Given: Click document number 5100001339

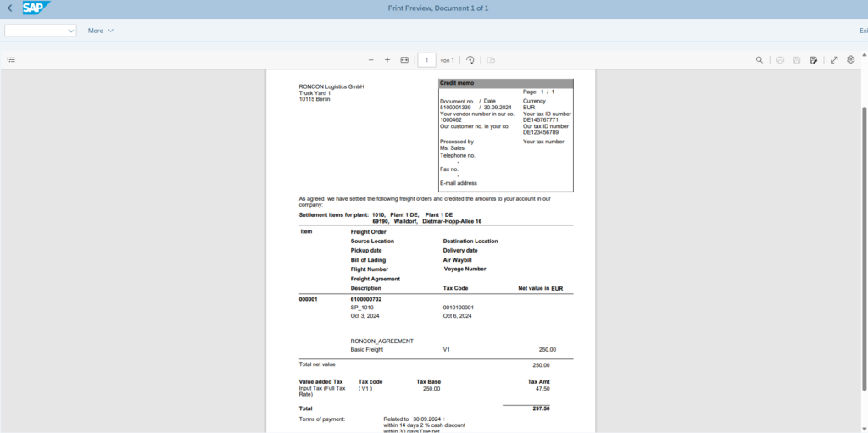Looking at the screenshot, I should coord(455,108).
